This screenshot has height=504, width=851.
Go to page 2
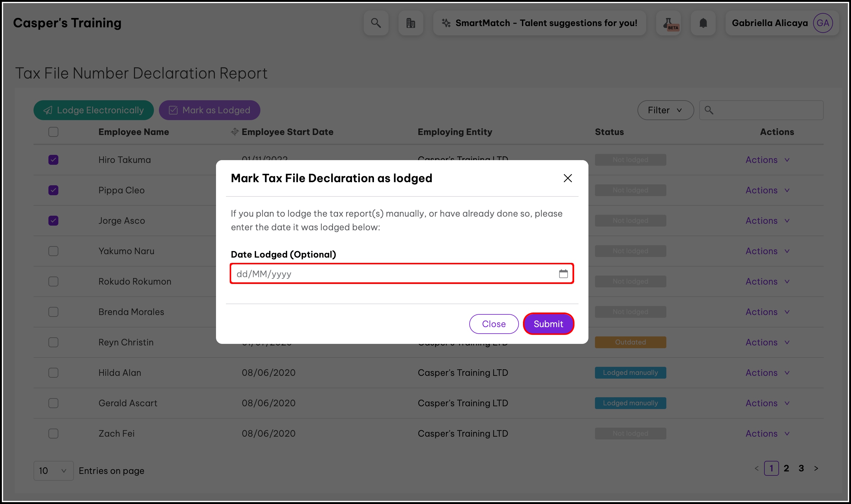click(x=786, y=468)
